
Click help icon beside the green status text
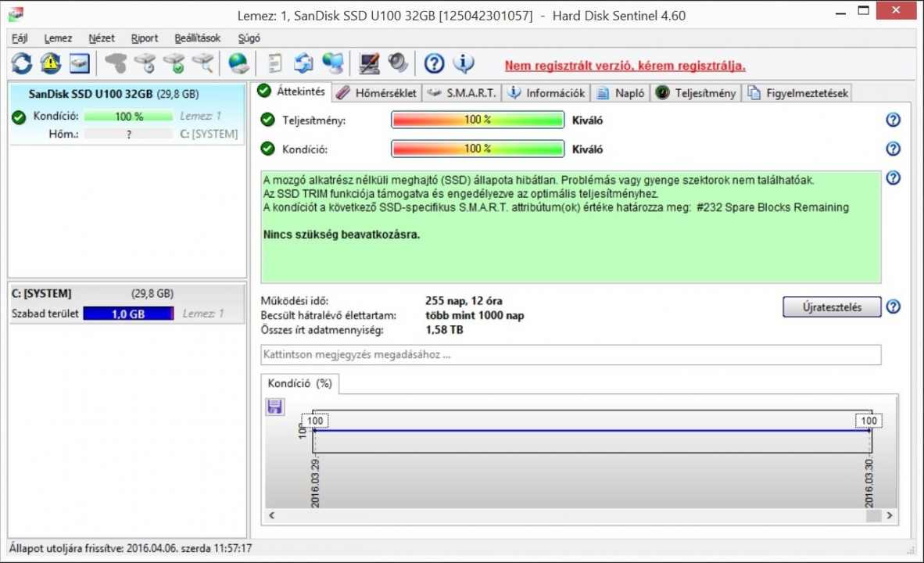tap(894, 178)
